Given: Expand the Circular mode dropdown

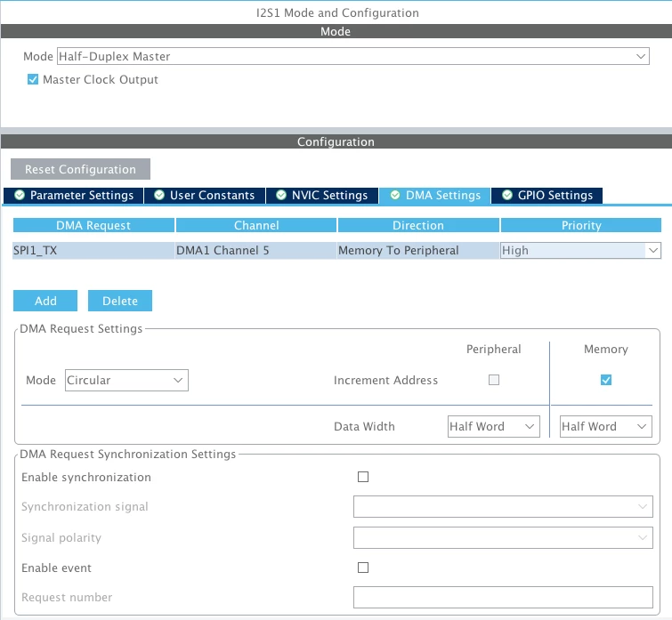Looking at the screenshot, I should (x=126, y=380).
